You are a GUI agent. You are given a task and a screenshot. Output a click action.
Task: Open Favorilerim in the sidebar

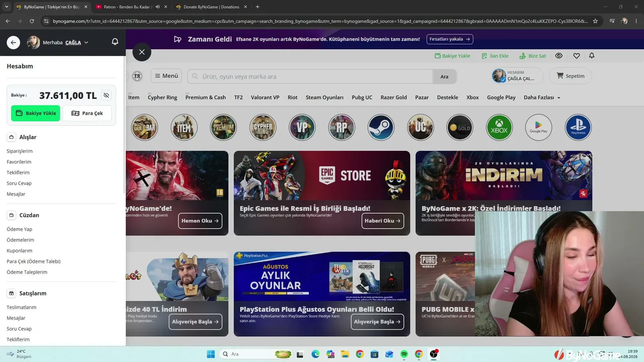(x=19, y=162)
